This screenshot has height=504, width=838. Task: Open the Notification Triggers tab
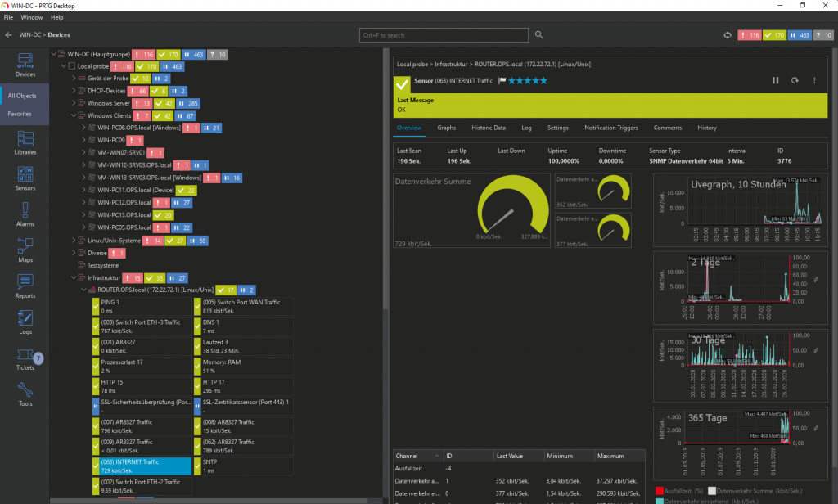pyautogui.click(x=610, y=128)
